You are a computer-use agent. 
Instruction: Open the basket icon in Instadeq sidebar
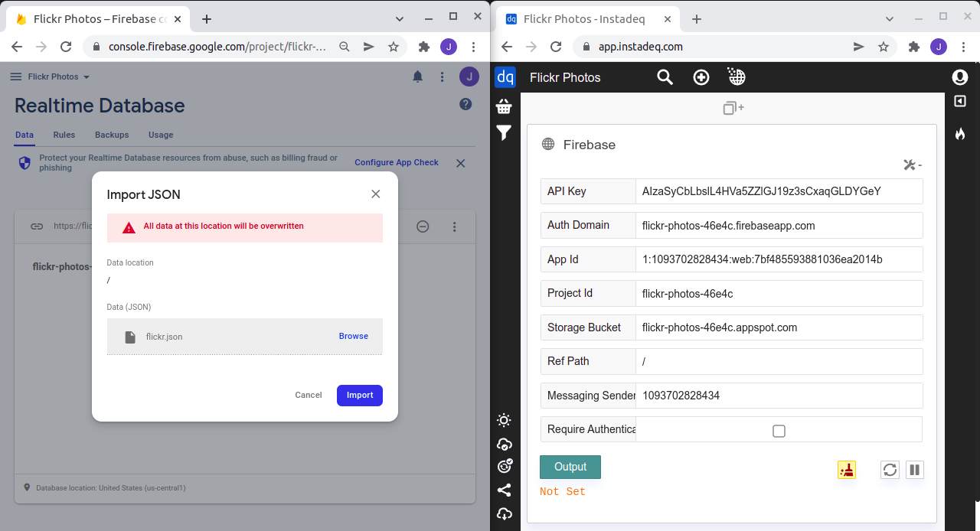(x=504, y=106)
